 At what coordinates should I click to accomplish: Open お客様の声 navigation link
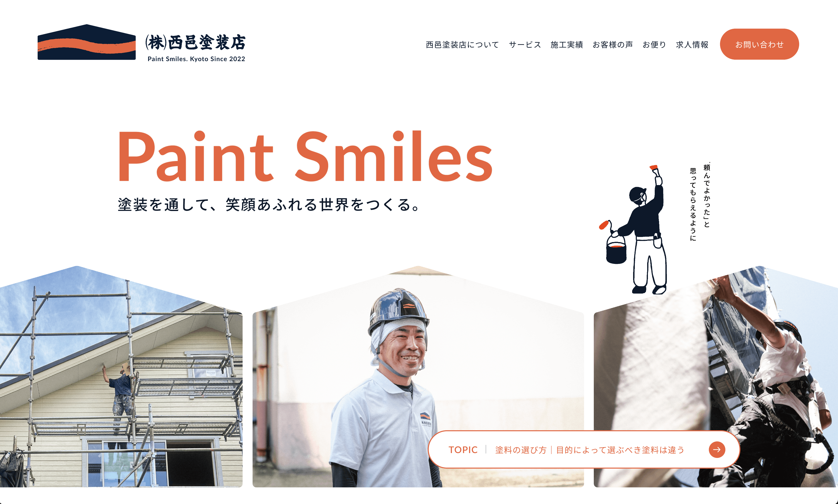click(612, 44)
